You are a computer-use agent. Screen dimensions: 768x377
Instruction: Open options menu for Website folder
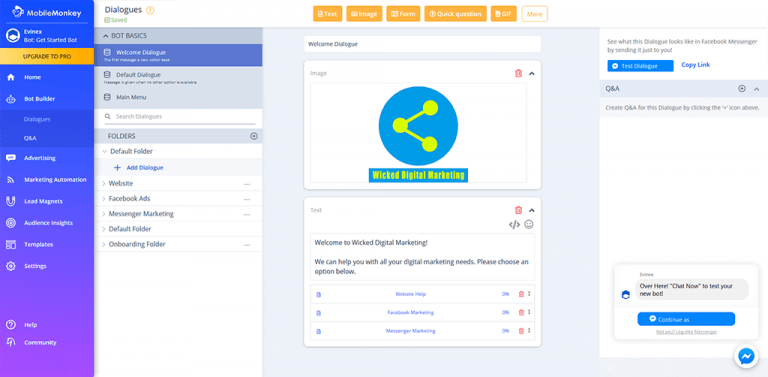(x=246, y=184)
